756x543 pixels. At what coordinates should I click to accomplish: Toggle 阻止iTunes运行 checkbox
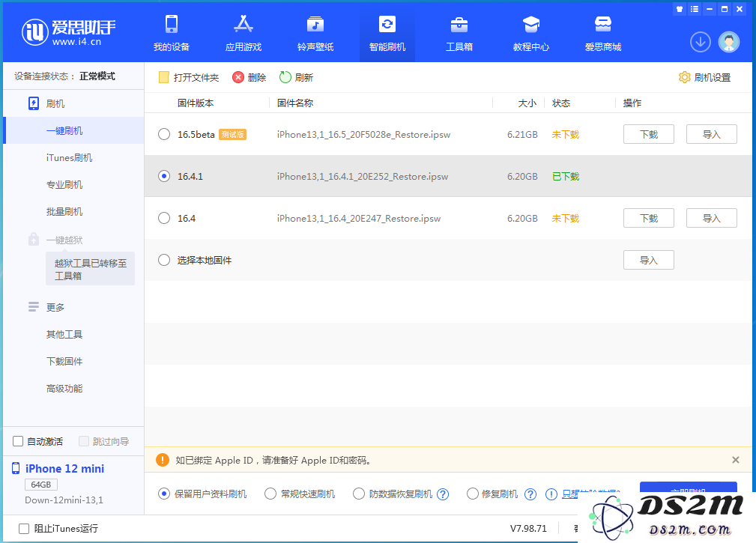[x=24, y=529]
